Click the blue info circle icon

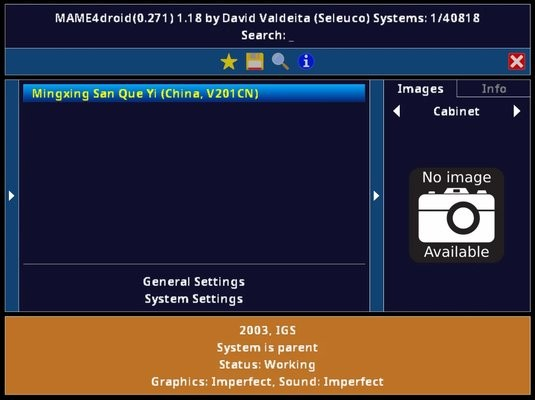[x=306, y=62]
